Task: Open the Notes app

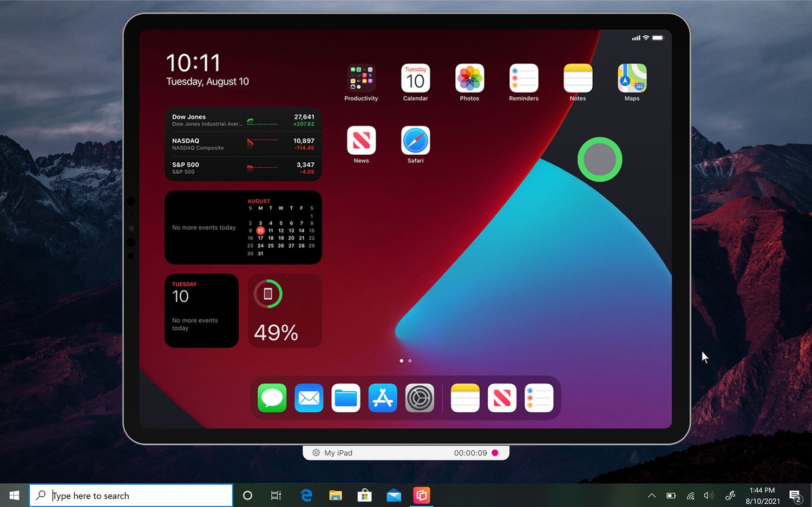Action: pyautogui.click(x=577, y=78)
